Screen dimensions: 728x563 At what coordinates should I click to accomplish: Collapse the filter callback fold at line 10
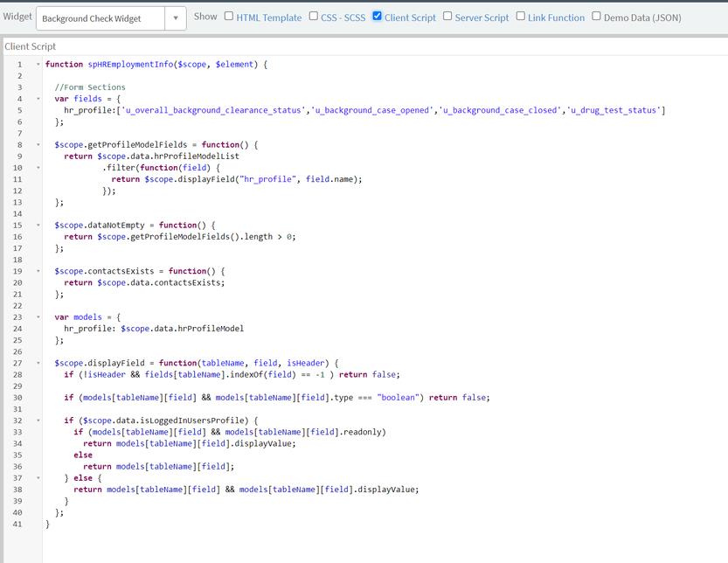click(x=38, y=168)
